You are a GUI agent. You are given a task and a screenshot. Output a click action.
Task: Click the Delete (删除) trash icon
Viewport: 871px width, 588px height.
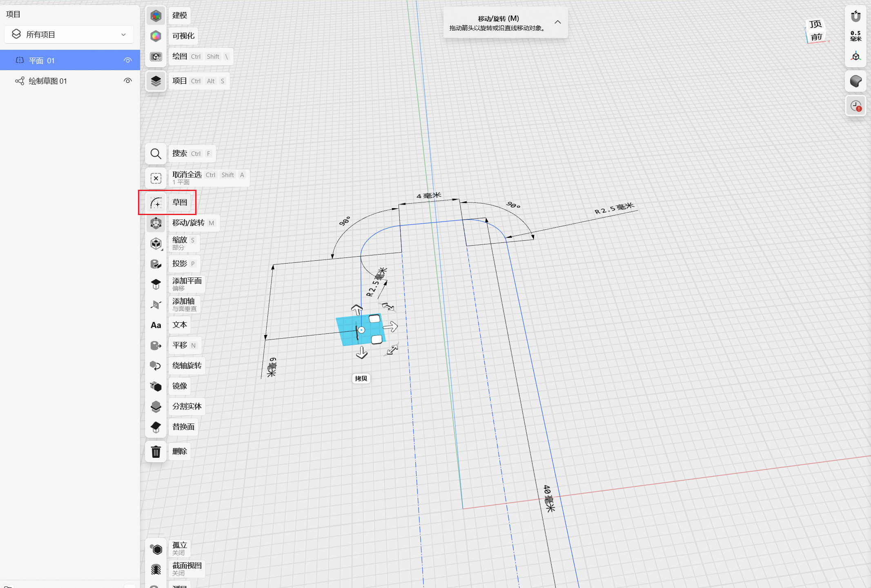156,451
